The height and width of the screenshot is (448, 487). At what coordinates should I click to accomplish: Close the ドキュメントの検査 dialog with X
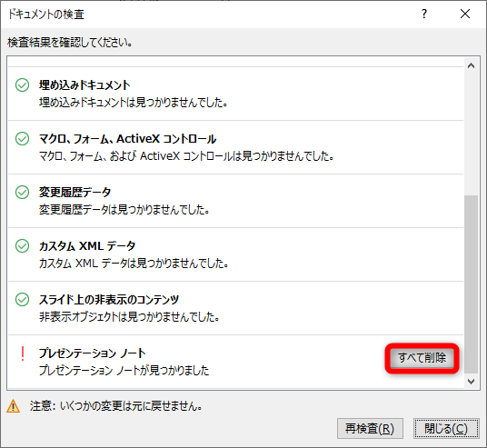click(465, 14)
